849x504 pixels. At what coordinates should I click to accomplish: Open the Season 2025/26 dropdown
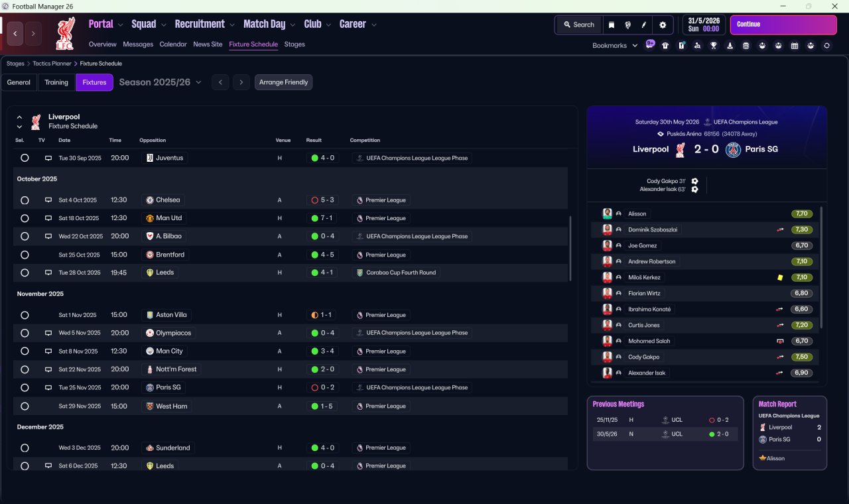point(160,82)
